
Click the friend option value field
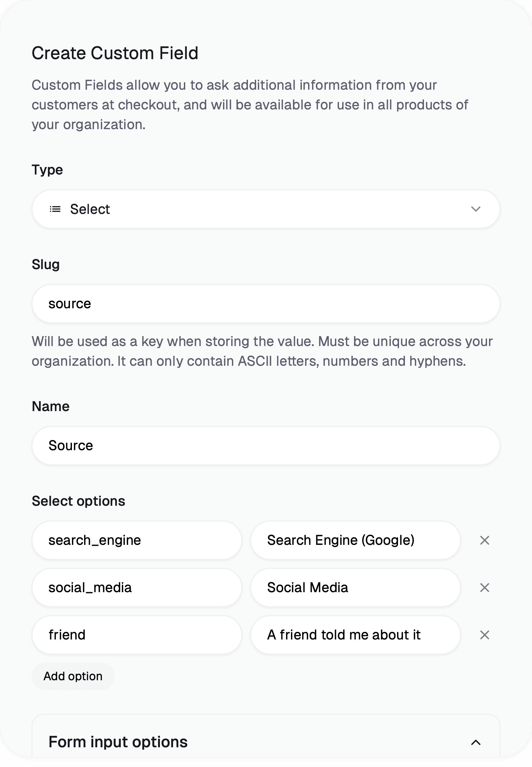137,635
